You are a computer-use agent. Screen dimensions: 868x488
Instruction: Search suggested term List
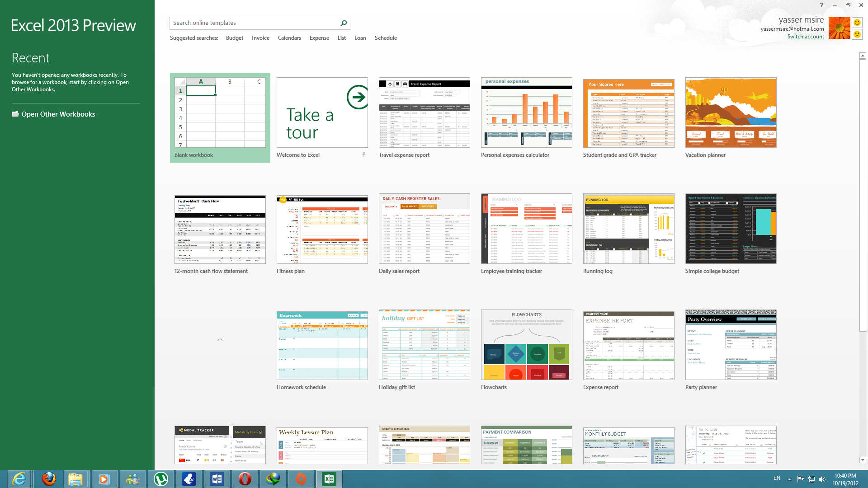(342, 38)
